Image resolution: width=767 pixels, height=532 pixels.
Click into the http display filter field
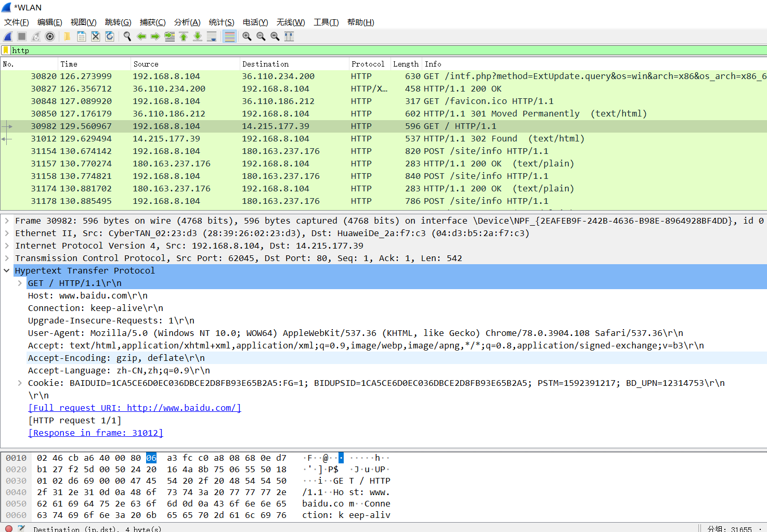tap(387, 50)
